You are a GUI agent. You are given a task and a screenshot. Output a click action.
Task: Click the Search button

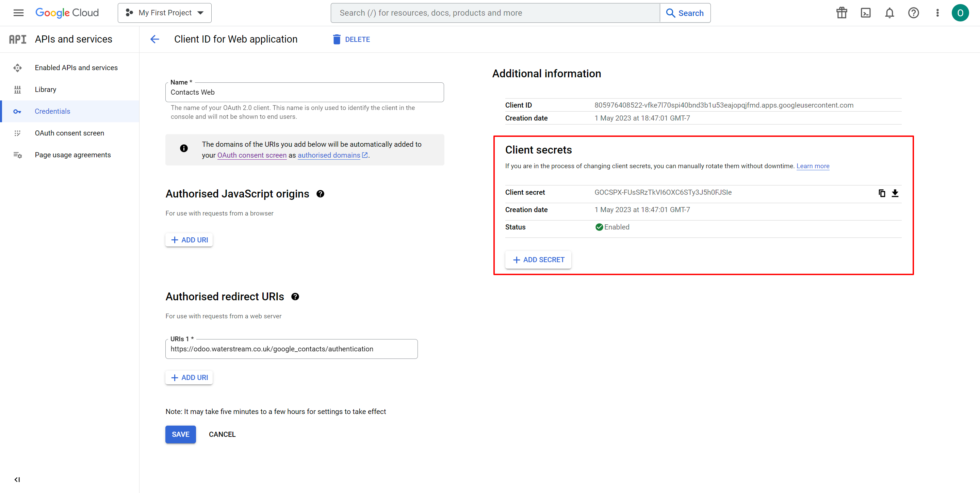[x=685, y=13]
